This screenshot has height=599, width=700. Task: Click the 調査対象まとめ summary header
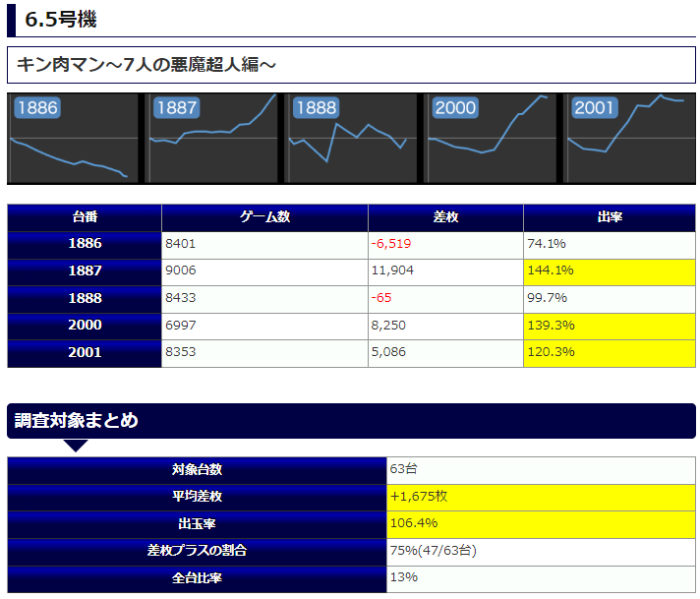77,421
